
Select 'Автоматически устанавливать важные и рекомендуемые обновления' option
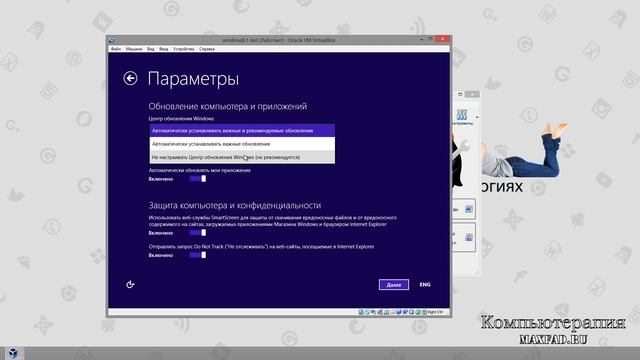(242, 131)
